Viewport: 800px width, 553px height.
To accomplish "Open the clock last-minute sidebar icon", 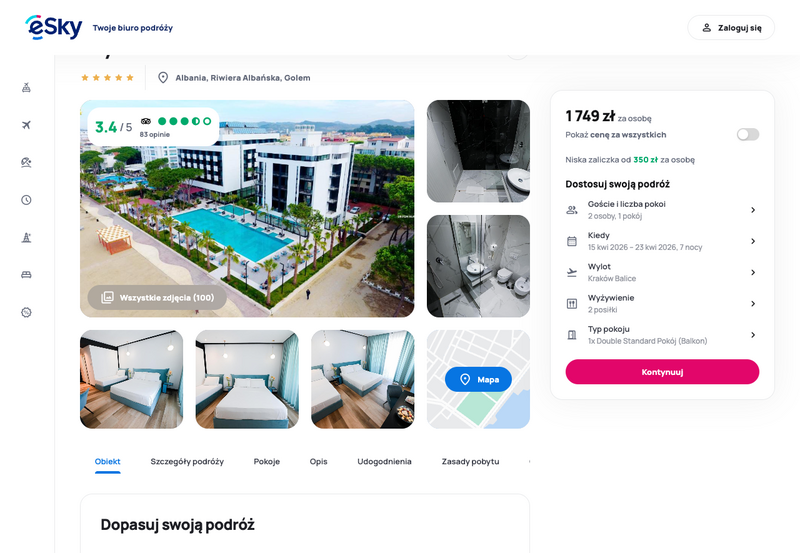I will (x=27, y=200).
